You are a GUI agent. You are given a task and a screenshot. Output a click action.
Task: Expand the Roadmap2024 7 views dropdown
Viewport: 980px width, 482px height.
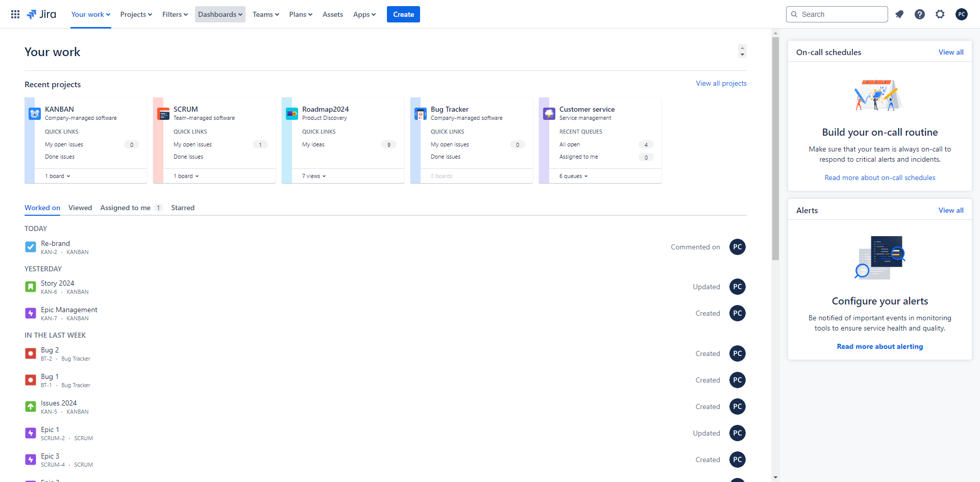(314, 176)
